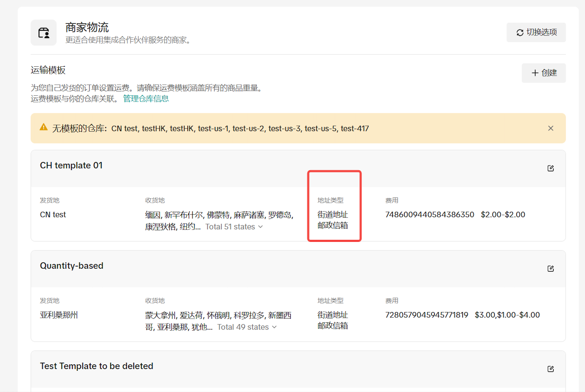Click the 切换选项 switch options button
This screenshot has height=392, width=585.
point(536,32)
